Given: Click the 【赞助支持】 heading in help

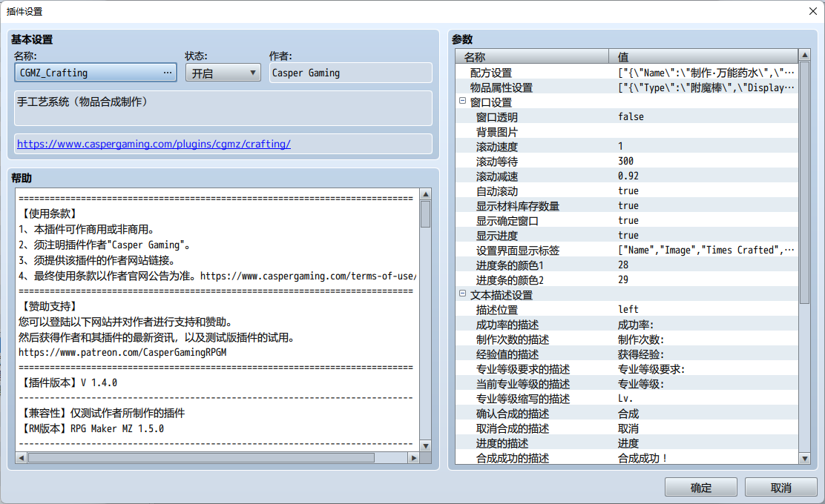Looking at the screenshot, I should (50, 306).
